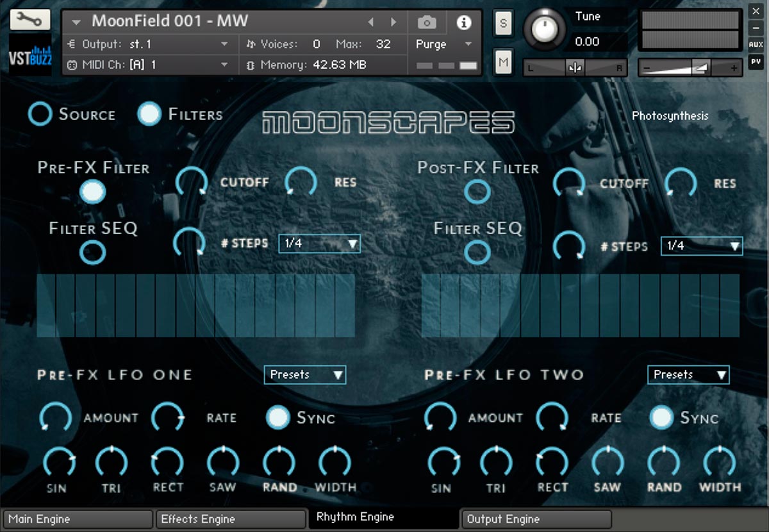Click the volume minus button

[x=645, y=67]
